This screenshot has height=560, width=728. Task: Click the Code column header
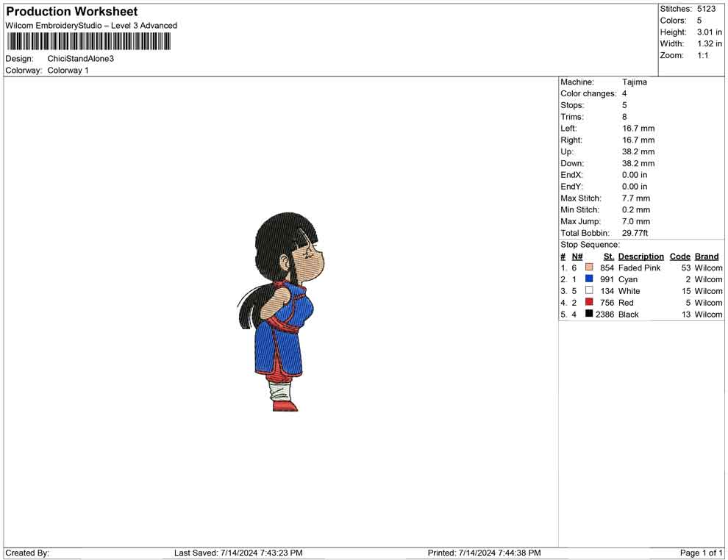tap(680, 256)
